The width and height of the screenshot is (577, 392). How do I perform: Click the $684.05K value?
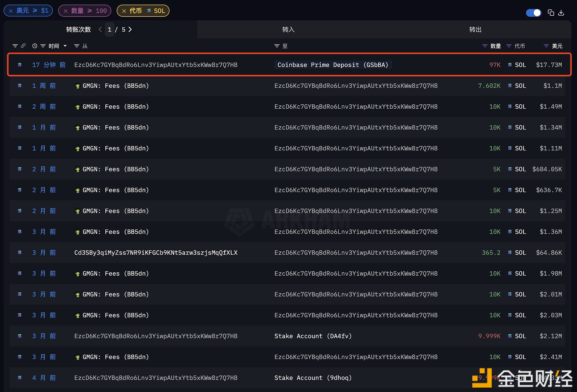[x=547, y=169]
